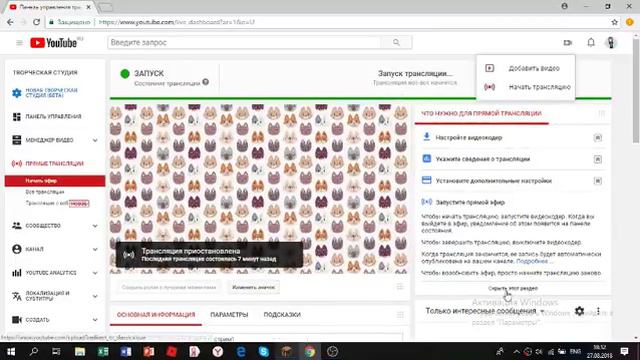Screen dimensions: 640x360
Task: Click the localization translate icon
Action: (x=17, y=296)
